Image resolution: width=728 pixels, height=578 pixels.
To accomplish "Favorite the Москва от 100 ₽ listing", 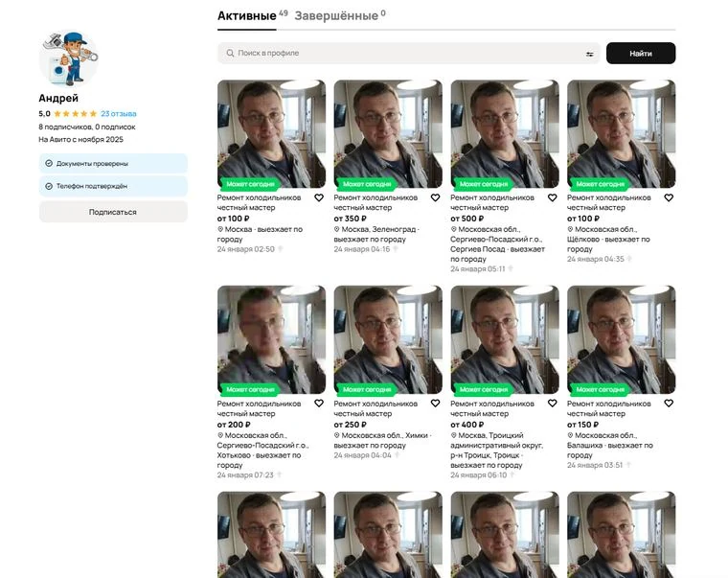I will [x=319, y=197].
